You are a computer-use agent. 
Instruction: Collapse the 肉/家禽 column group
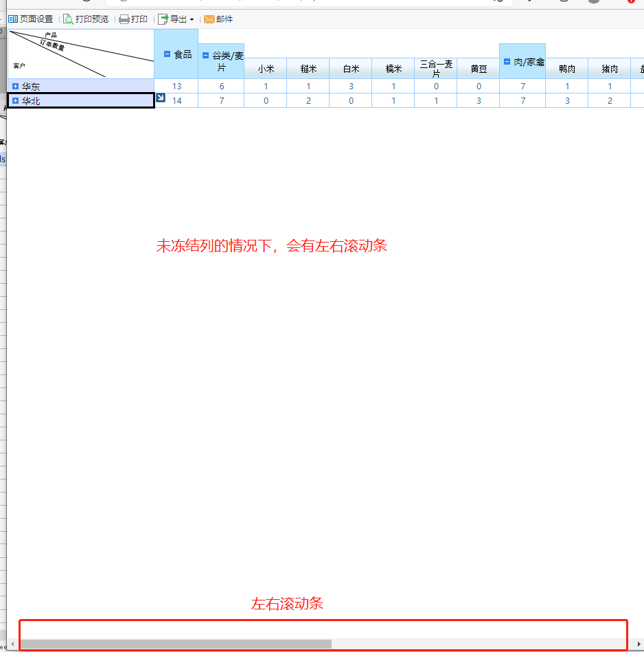click(x=507, y=62)
